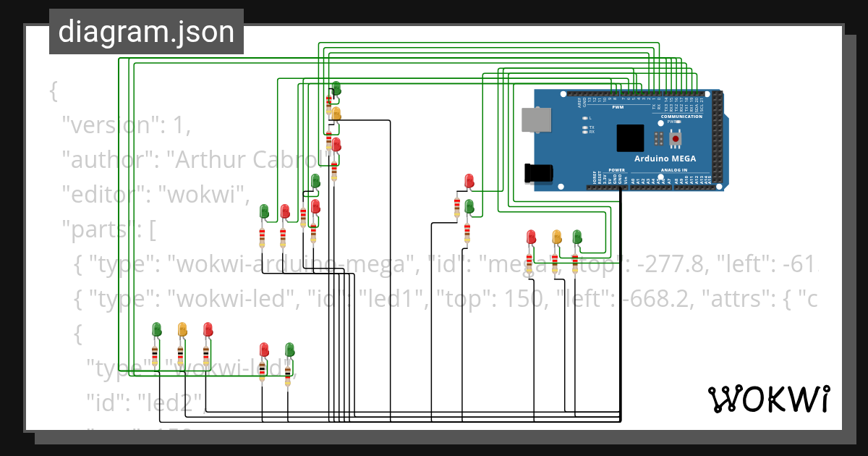Select the red LED left of the Arduino board
The height and width of the screenshot is (456, 868).
[x=469, y=180]
